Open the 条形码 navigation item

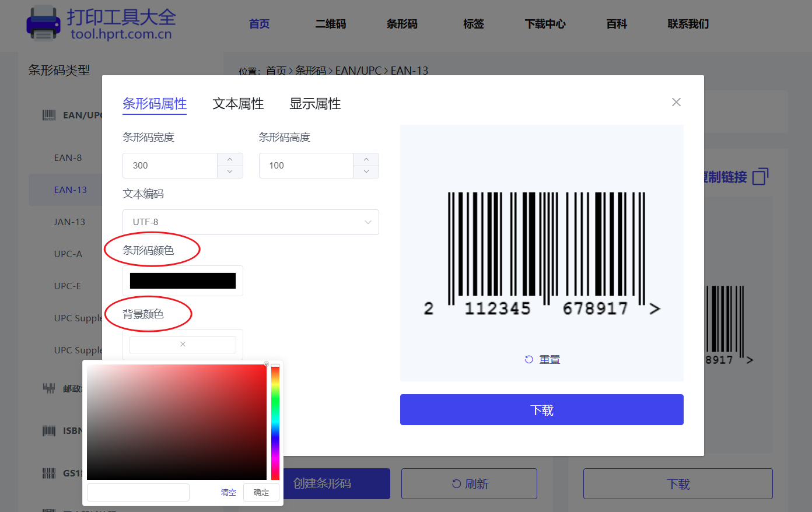402,24
